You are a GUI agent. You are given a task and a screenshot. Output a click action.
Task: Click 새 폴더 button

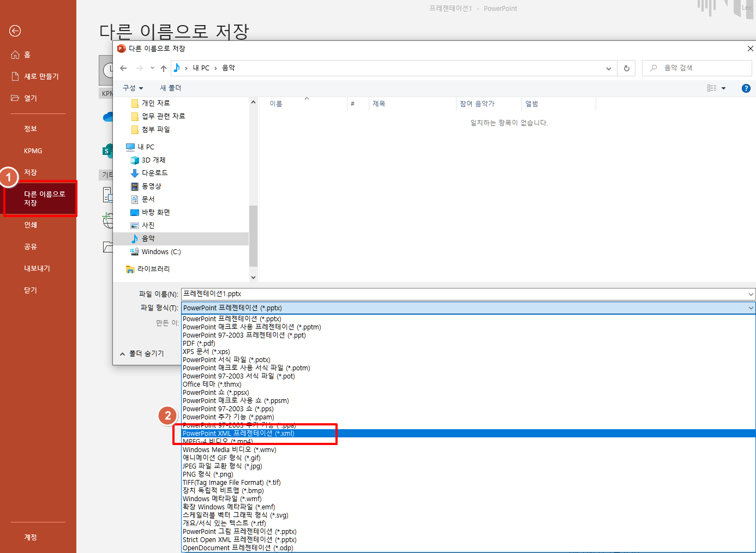click(x=171, y=88)
